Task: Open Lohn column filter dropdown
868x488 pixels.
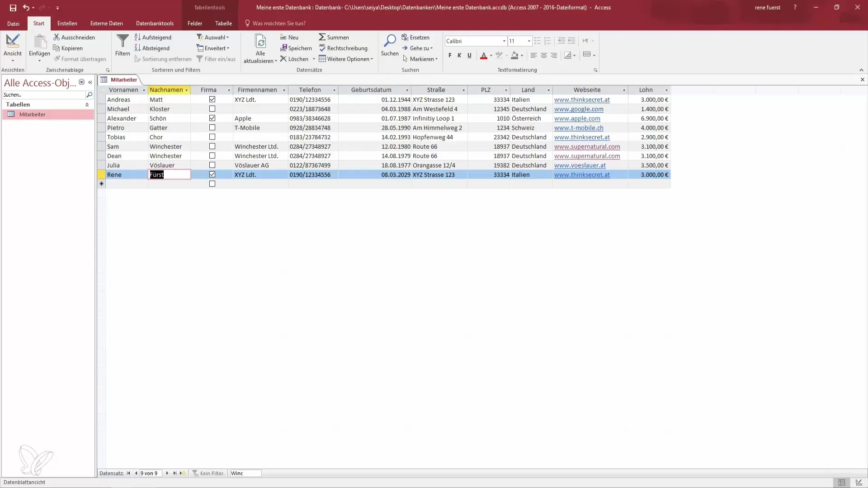Action: [x=666, y=90]
